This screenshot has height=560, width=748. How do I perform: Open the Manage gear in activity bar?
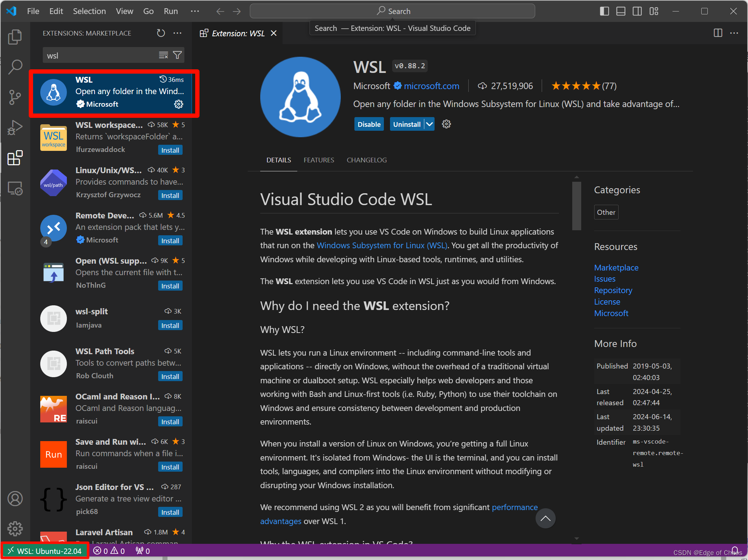tap(15, 528)
